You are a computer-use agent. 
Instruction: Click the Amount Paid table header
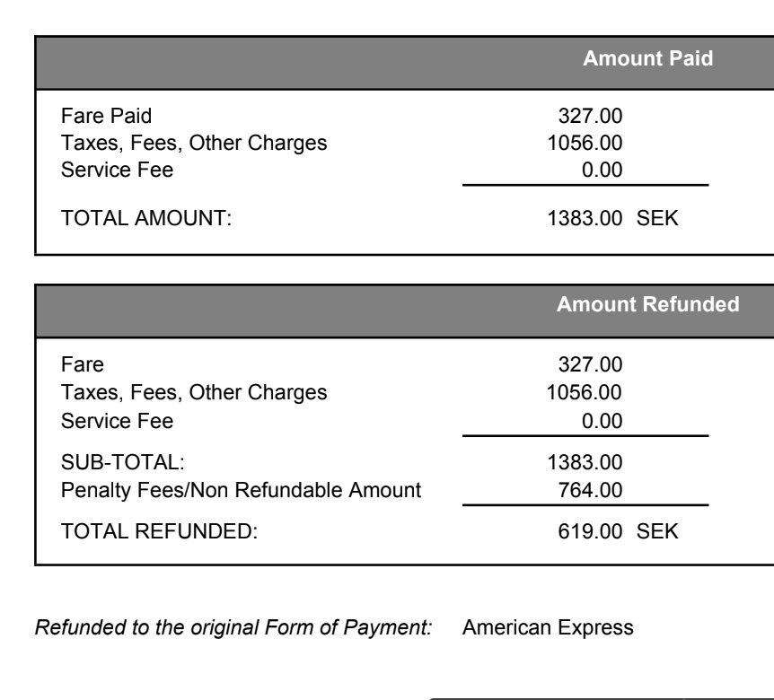tap(648, 59)
